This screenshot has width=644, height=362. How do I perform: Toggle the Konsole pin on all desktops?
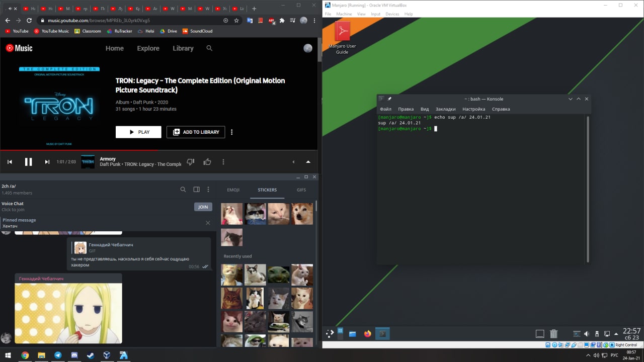click(389, 99)
